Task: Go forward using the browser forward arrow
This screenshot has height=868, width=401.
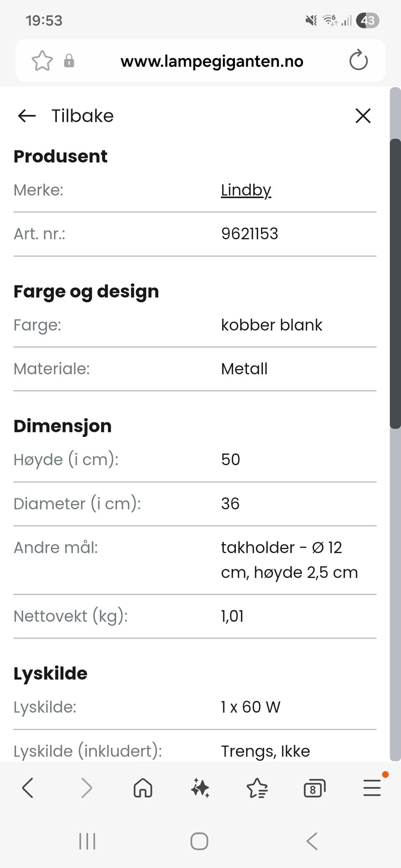Action: pyautogui.click(x=86, y=788)
